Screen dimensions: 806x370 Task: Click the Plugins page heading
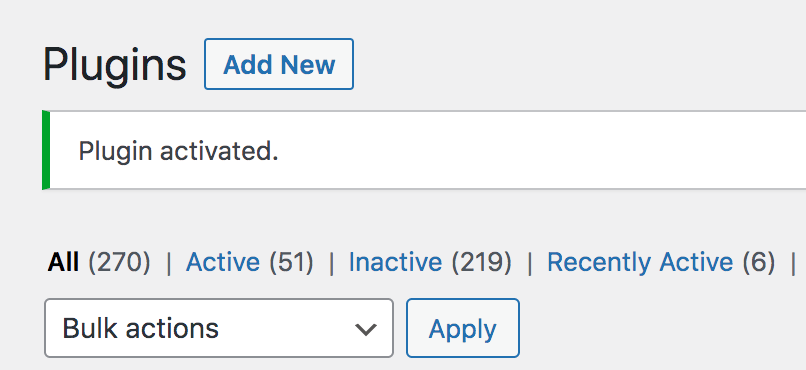tap(115, 65)
